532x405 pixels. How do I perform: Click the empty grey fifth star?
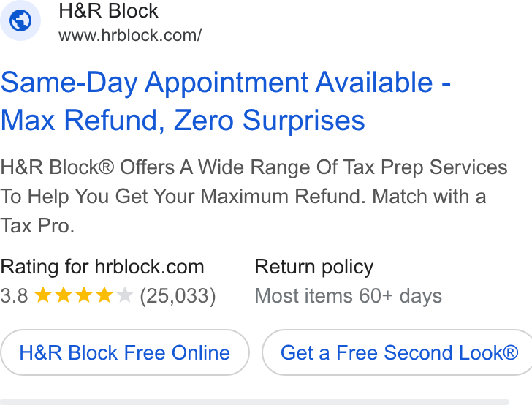point(124,295)
